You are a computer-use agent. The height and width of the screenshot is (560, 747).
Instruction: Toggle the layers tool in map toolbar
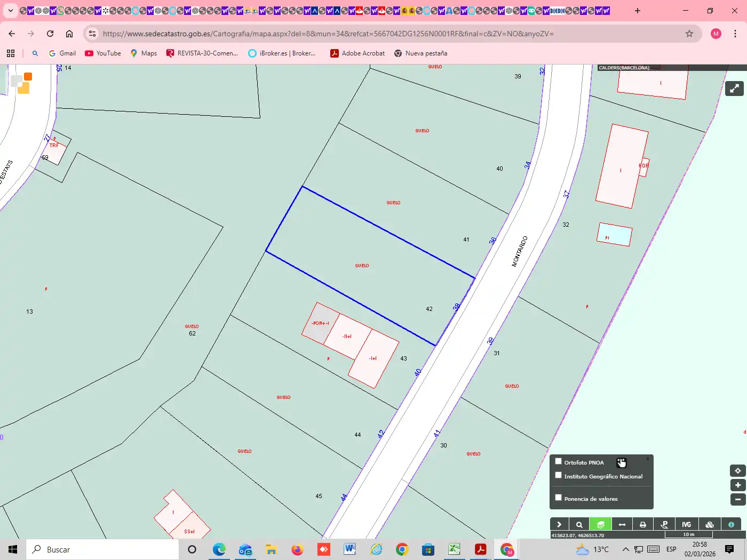pyautogui.click(x=600, y=525)
